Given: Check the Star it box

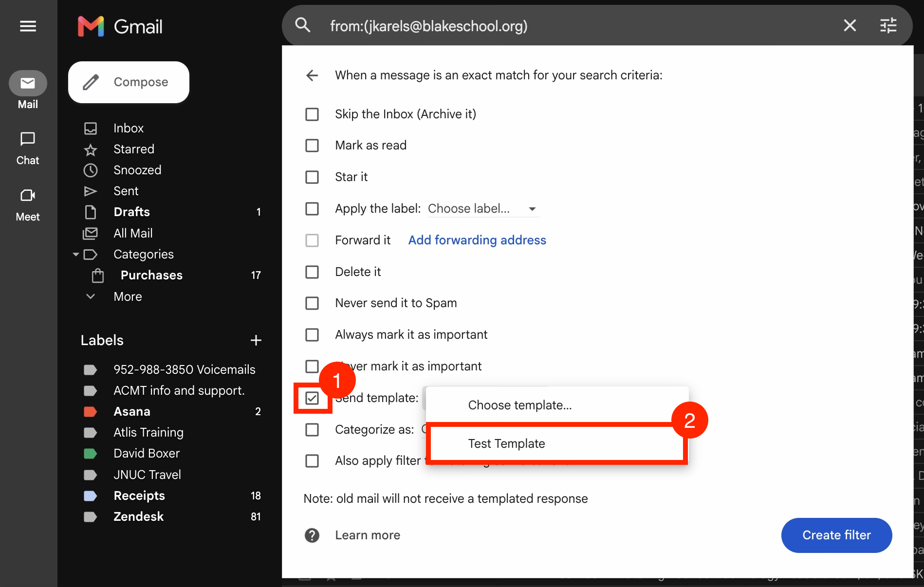Looking at the screenshot, I should point(312,177).
